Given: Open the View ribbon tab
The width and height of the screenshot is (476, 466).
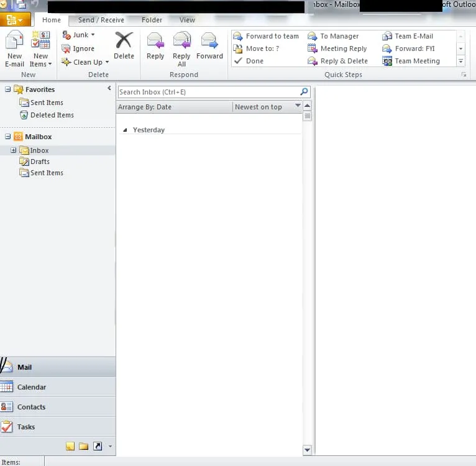Looking at the screenshot, I should 187,20.
